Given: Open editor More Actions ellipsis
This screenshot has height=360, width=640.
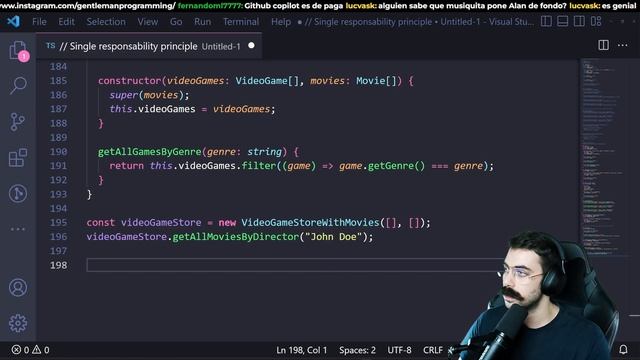Looking at the screenshot, I should coord(622,45).
